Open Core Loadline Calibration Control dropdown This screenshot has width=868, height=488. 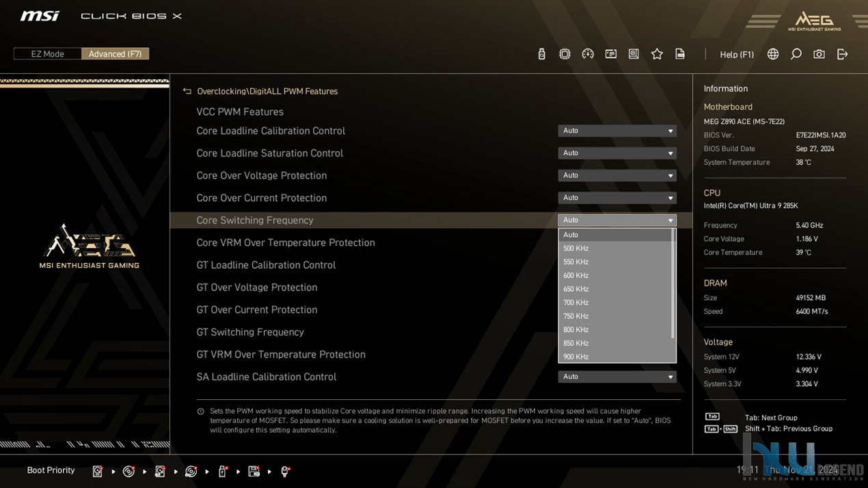[617, 131]
